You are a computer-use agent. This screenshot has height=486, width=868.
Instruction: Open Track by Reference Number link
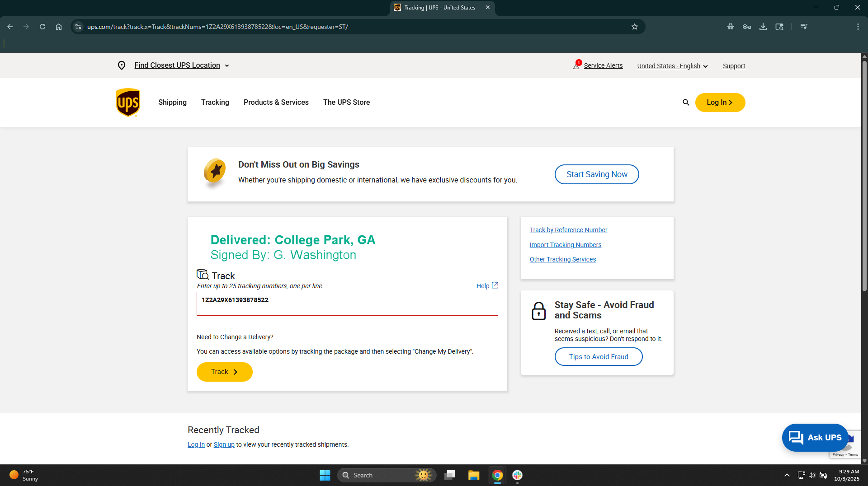tap(568, 230)
